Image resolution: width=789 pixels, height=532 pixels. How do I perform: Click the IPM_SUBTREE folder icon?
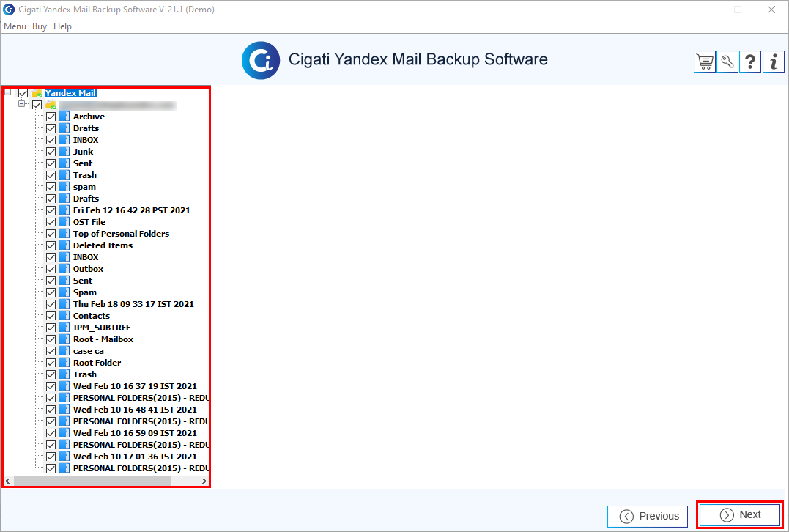coord(64,328)
